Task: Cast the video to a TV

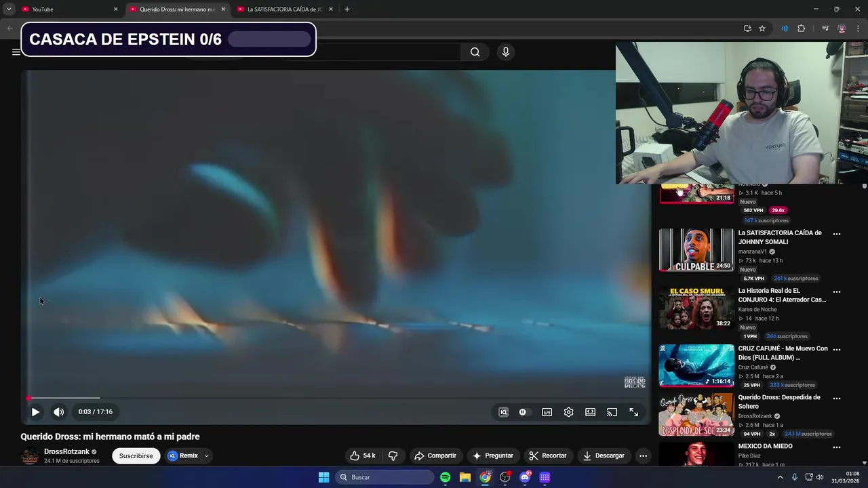Action: coord(612,412)
